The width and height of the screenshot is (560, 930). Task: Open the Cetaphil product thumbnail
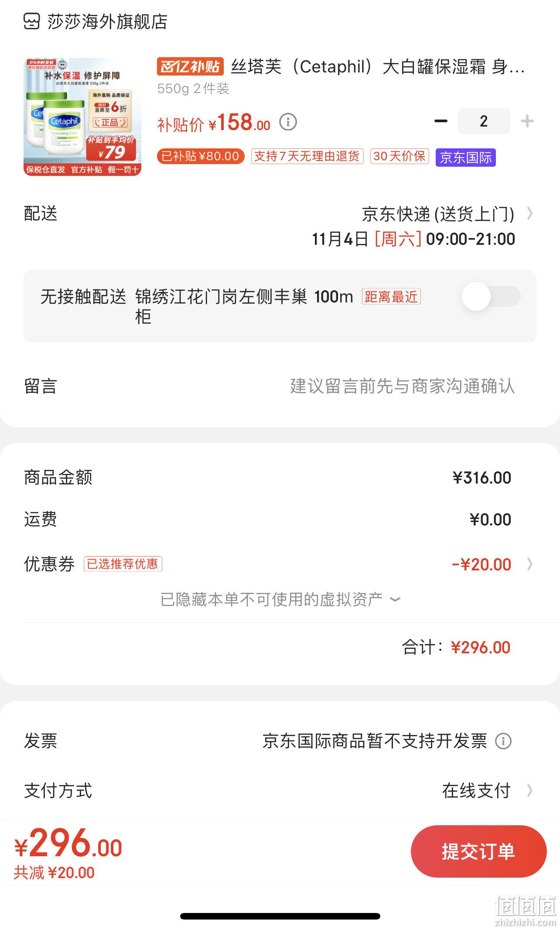[x=82, y=117]
